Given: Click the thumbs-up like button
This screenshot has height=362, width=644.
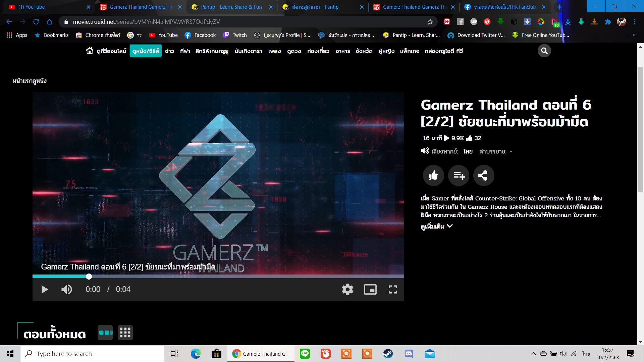Looking at the screenshot, I should tap(433, 175).
